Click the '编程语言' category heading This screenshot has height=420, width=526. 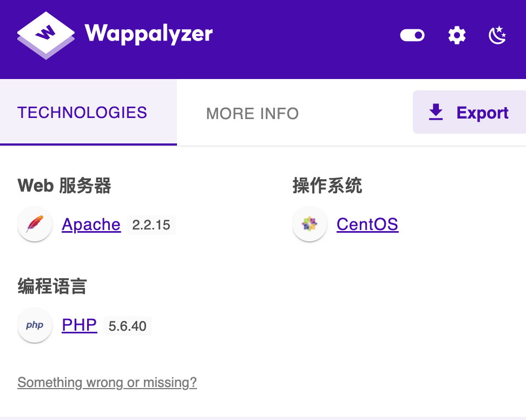(x=52, y=286)
